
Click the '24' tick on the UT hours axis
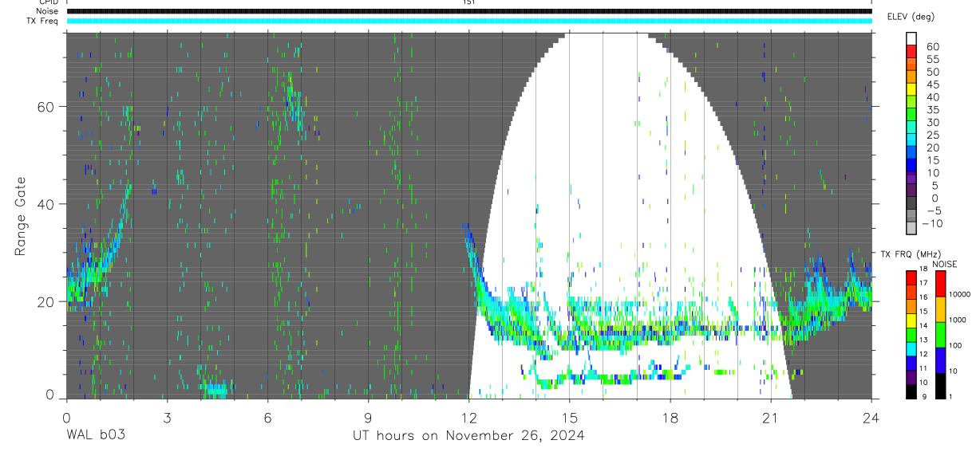pyautogui.click(x=871, y=417)
